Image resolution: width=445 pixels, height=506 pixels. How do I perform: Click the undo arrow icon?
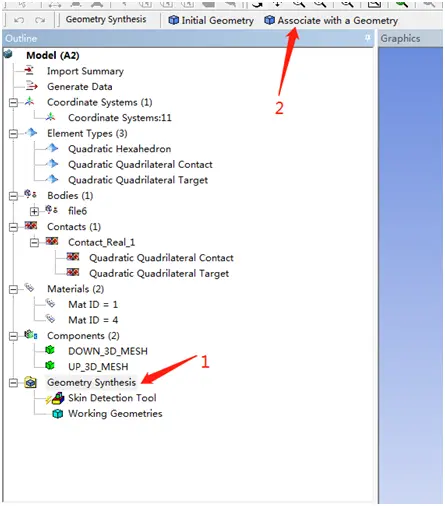coord(19,20)
